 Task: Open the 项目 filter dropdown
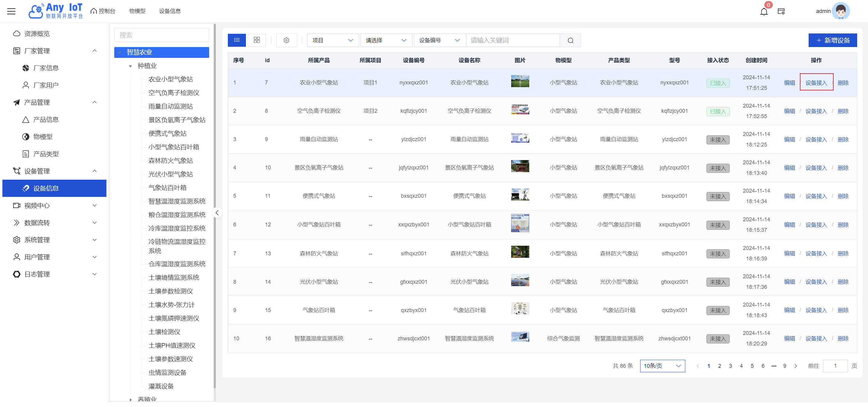[x=332, y=40]
